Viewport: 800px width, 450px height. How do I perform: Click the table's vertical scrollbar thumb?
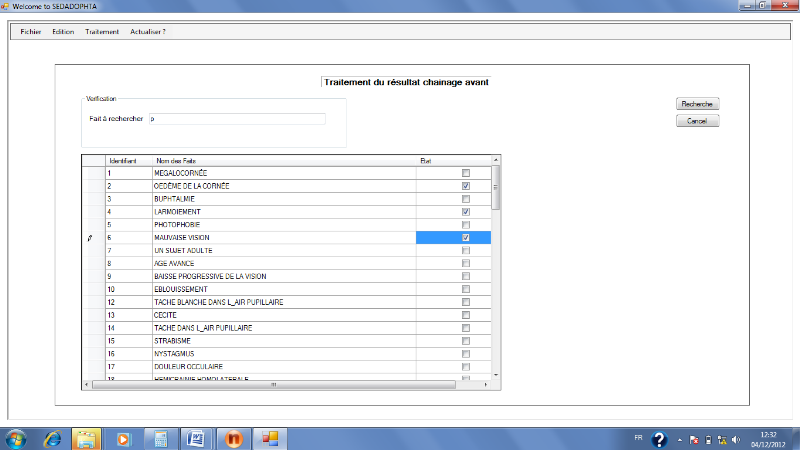coord(495,187)
